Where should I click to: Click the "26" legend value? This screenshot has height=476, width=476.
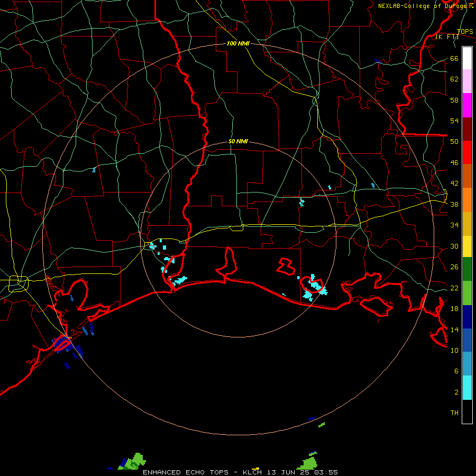click(454, 267)
